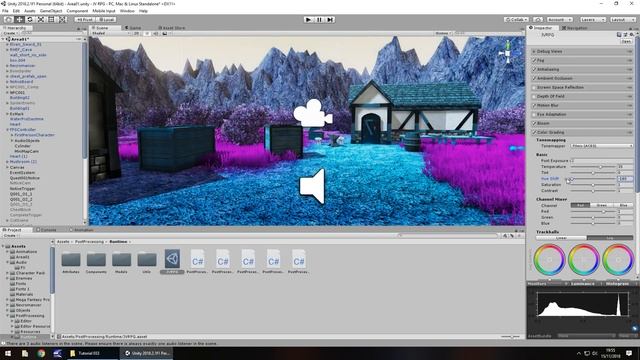Toggle the Local/Global button
The width and height of the screenshot is (640, 360).
coord(106,19)
